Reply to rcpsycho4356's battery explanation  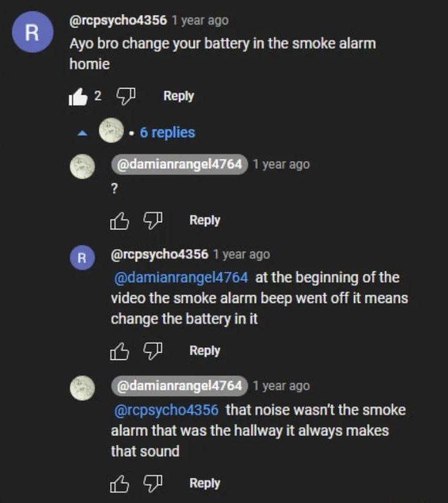(x=205, y=351)
